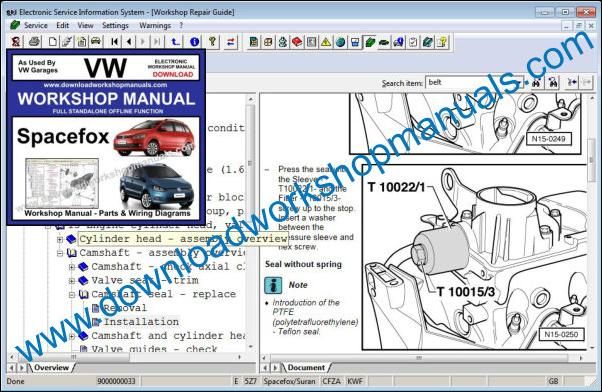Click the basket toolbar icon
602x392 pixels.
(355, 41)
